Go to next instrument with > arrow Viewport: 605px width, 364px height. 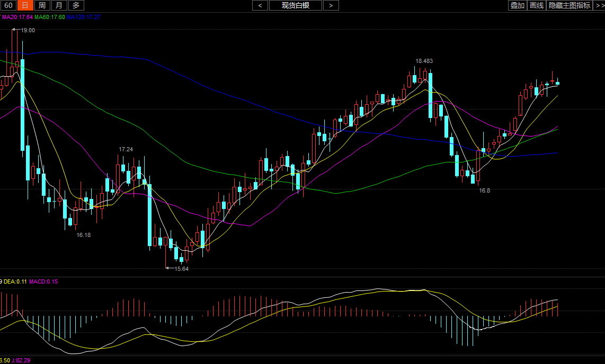tap(331, 5)
